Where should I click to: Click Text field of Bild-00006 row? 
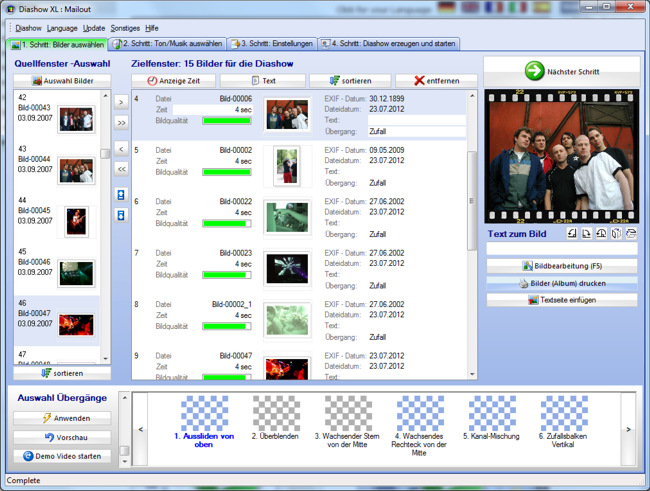(417, 120)
